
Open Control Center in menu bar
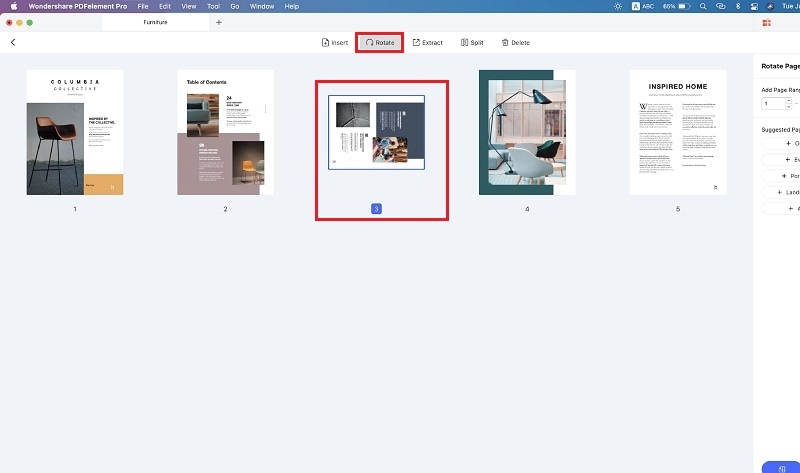point(754,6)
